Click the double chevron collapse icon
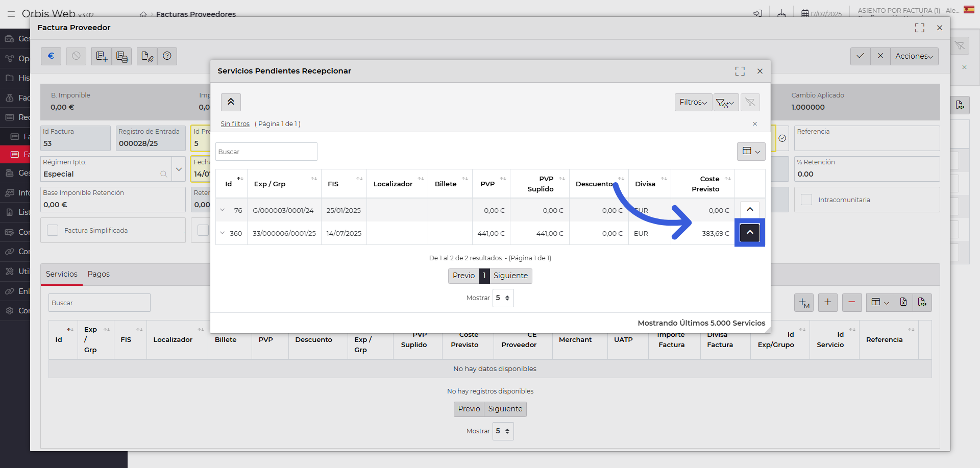Viewport: 980px width, 468px height. point(231,102)
